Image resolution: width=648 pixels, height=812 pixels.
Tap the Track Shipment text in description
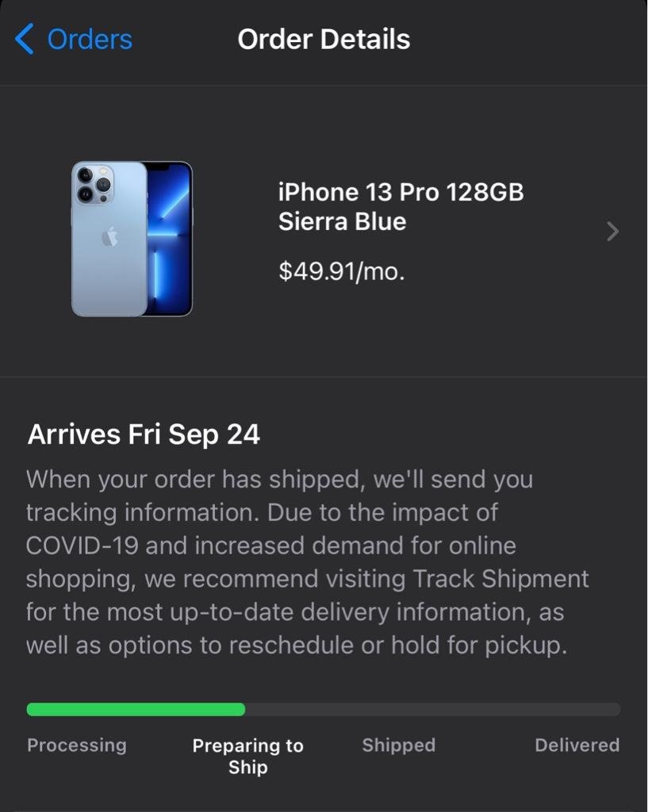click(501, 579)
